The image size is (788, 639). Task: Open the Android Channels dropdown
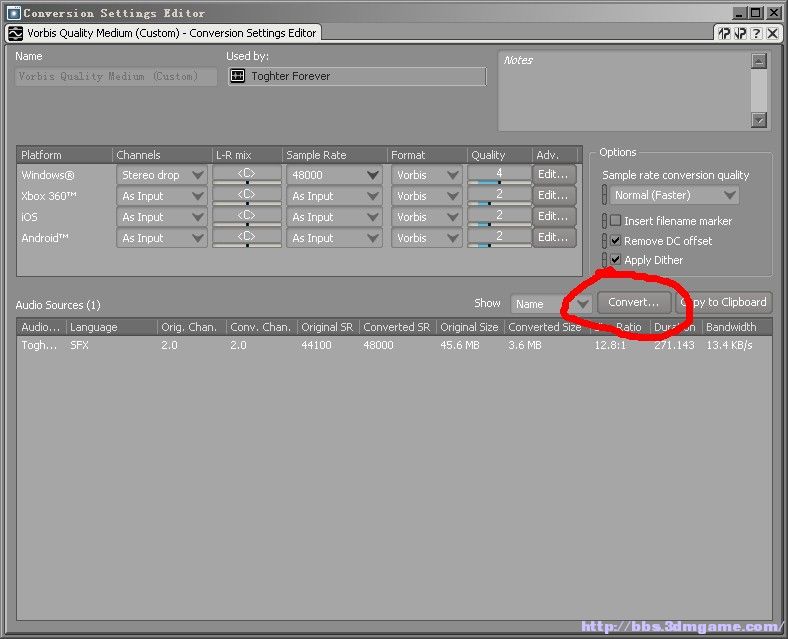pyautogui.click(x=162, y=238)
